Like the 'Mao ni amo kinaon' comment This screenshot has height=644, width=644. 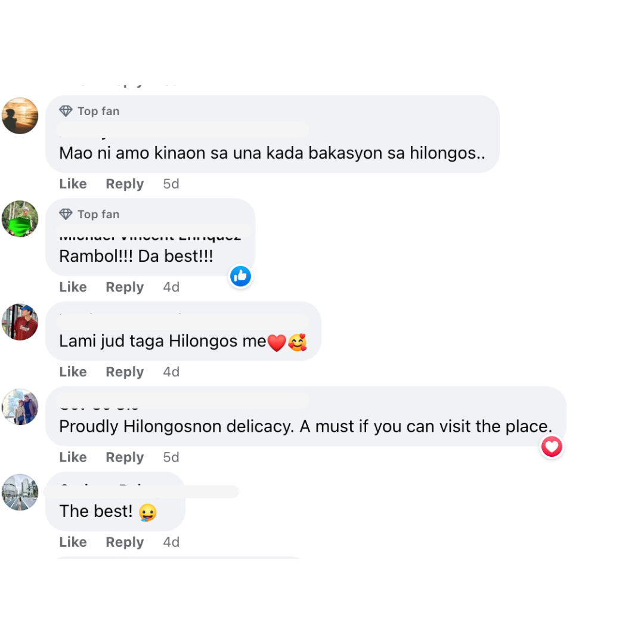pyautogui.click(x=73, y=184)
